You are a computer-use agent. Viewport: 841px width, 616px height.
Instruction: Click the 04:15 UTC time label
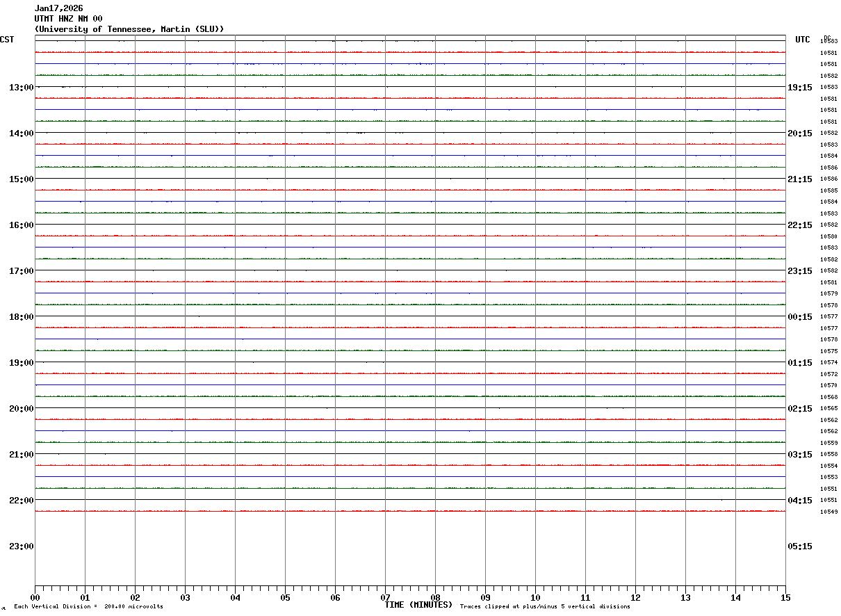coord(800,501)
